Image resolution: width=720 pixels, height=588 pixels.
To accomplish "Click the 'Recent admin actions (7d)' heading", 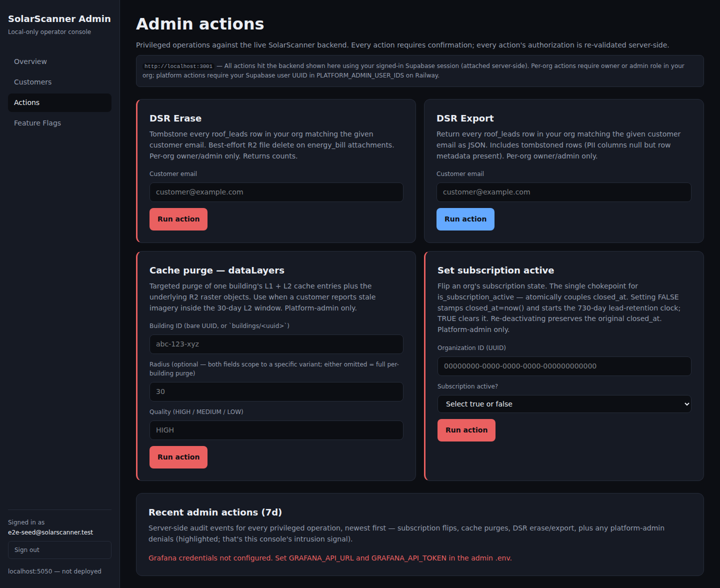I will [215, 512].
